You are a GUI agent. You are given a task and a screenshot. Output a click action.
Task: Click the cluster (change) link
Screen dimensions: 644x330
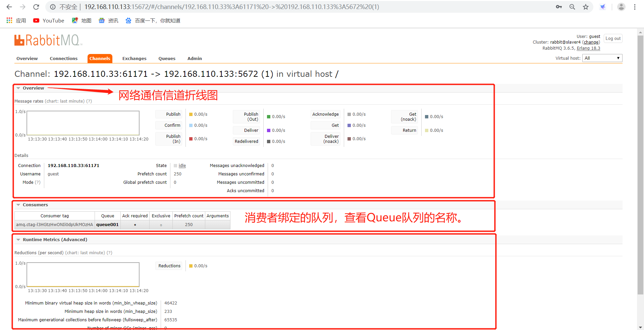(591, 42)
